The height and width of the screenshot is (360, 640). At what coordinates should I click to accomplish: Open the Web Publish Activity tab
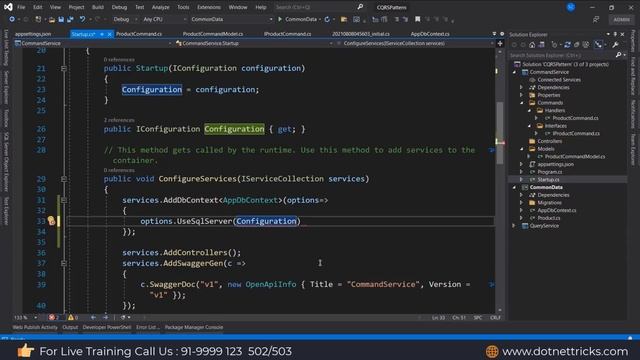point(35,327)
